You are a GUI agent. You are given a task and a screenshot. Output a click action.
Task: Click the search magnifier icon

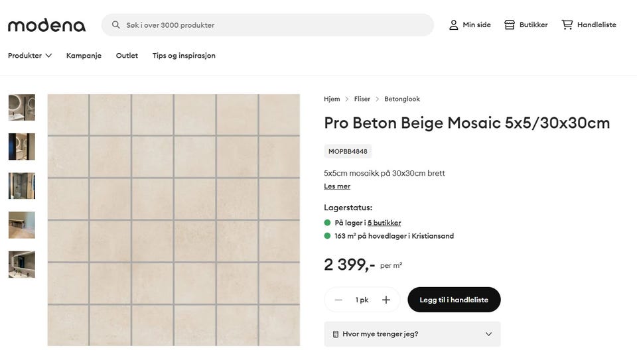tap(116, 25)
